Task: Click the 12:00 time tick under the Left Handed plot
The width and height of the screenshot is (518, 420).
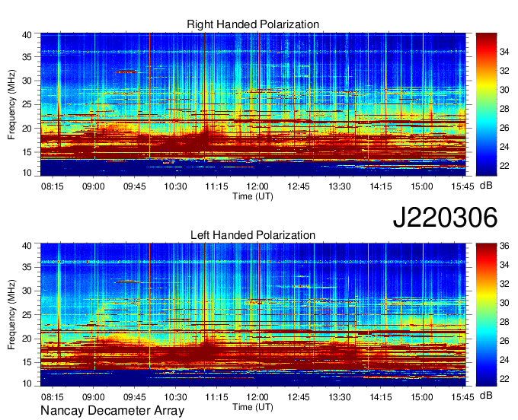Action: (257, 397)
